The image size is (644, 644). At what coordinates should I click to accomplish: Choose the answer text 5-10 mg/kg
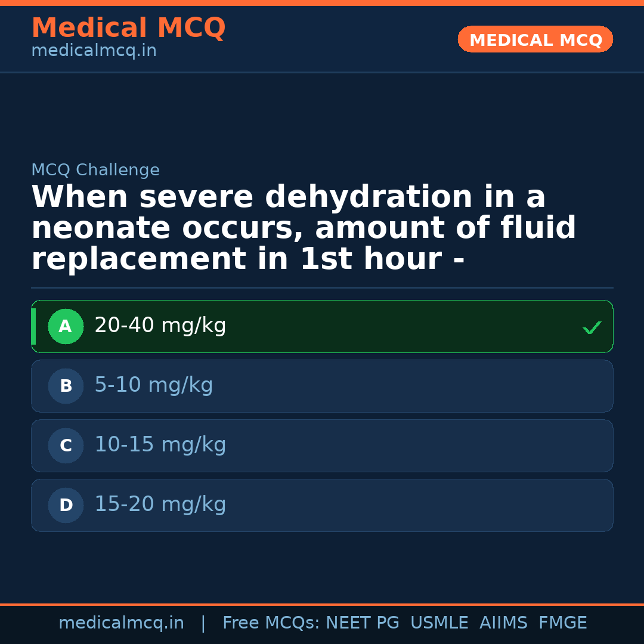pyautogui.click(x=153, y=386)
